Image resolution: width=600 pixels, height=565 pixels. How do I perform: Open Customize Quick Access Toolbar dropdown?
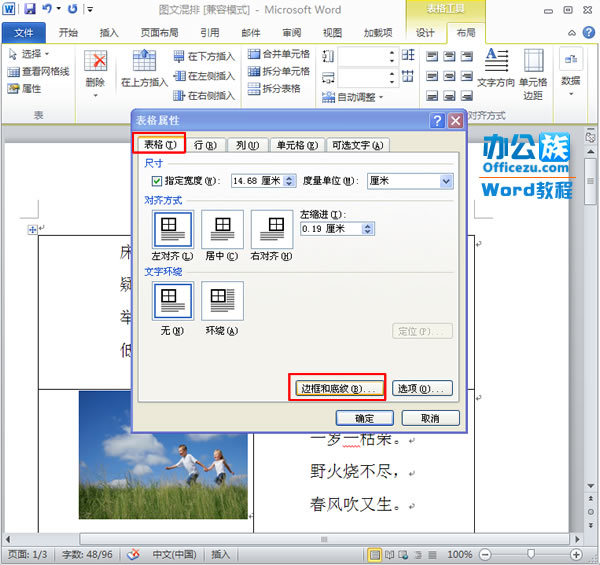pyautogui.click(x=90, y=9)
